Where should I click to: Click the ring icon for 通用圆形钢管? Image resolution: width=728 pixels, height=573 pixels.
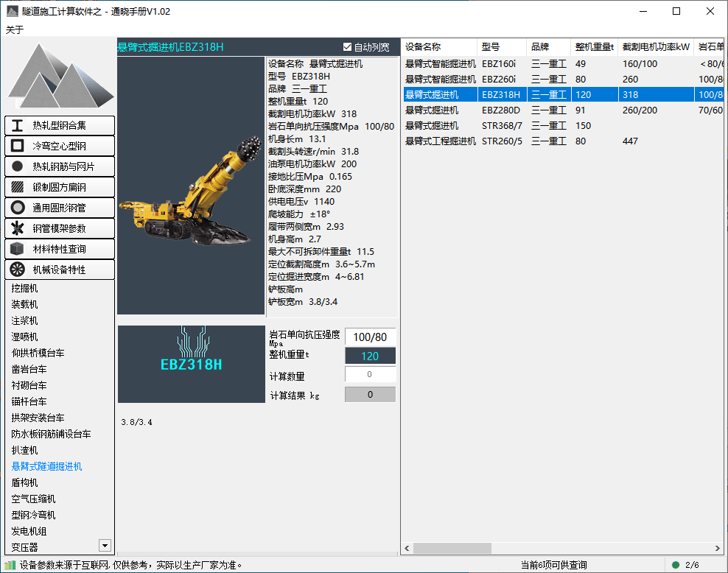pos(17,208)
